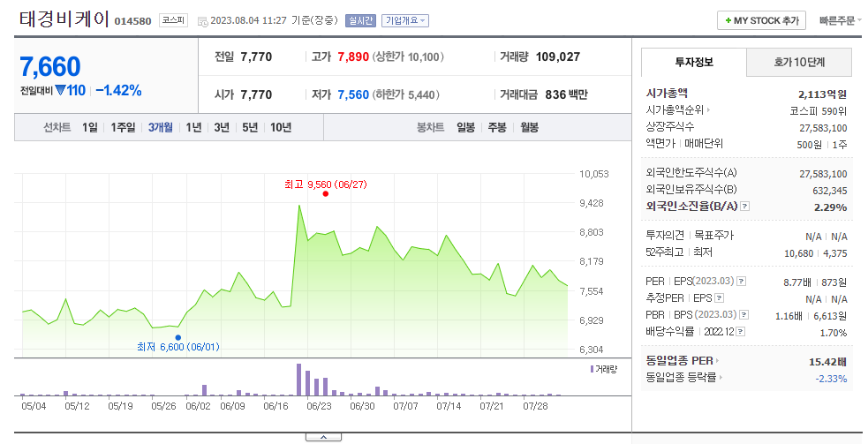Click the clock icon beside the timestamp

202,21
